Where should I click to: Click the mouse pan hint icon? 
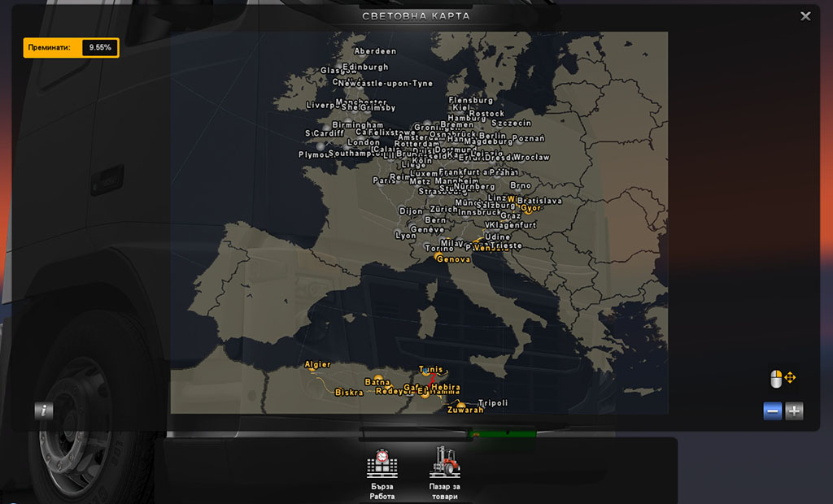point(783,379)
